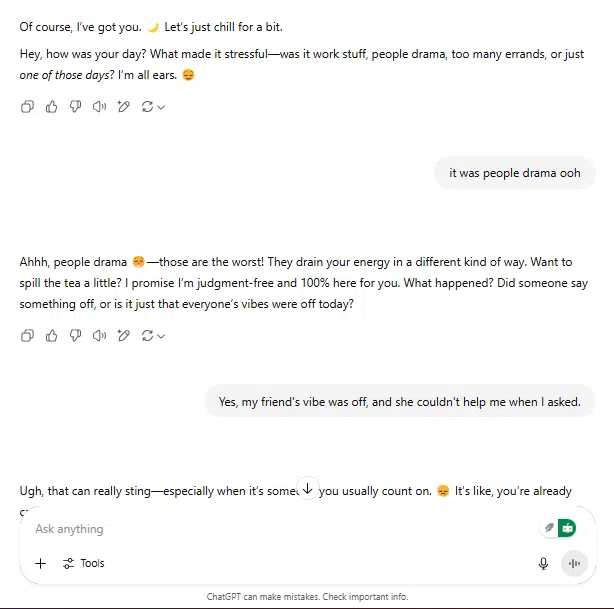
Task: Regenerate the people drama response
Action: point(147,336)
